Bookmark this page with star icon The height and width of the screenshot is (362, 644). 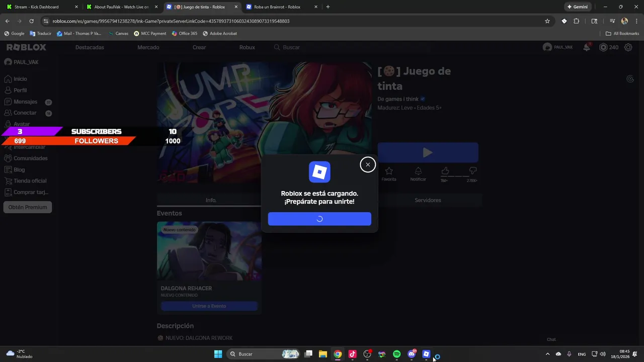tap(547, 21)
